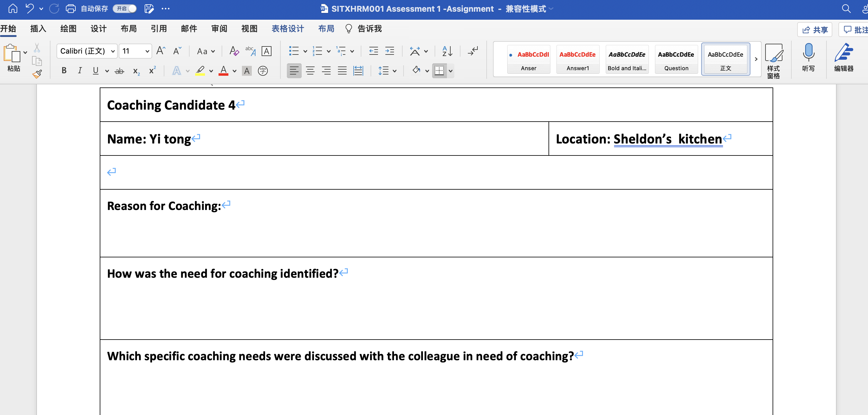The width and height of the screenshot is (868, 415).
Task: Toggle left alignment
Action: (294, 71)
